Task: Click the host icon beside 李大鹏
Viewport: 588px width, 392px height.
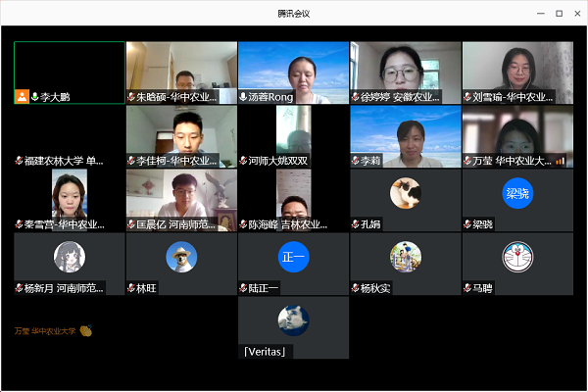Action: click(x=22, y=97)
